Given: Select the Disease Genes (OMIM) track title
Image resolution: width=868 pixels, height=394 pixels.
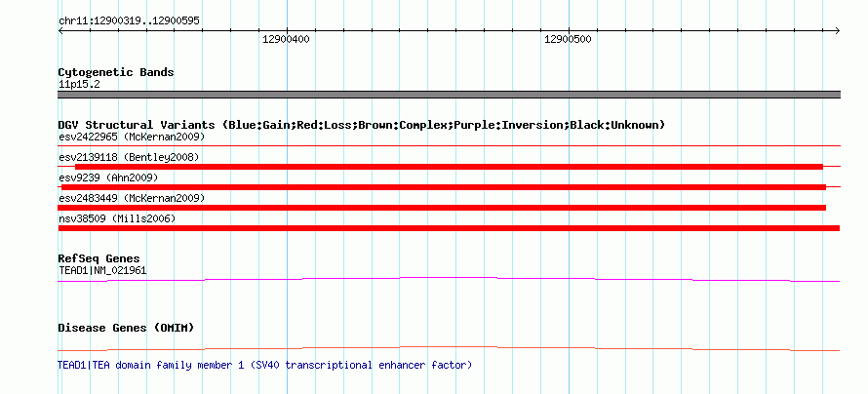Looking at the screenshot, I should (126, 328).
